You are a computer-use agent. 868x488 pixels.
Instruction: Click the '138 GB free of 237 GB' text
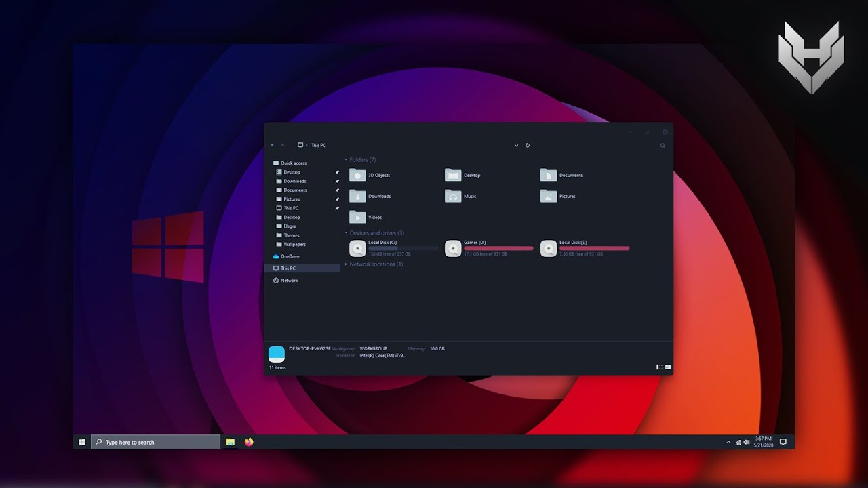(x=389, y=254)
